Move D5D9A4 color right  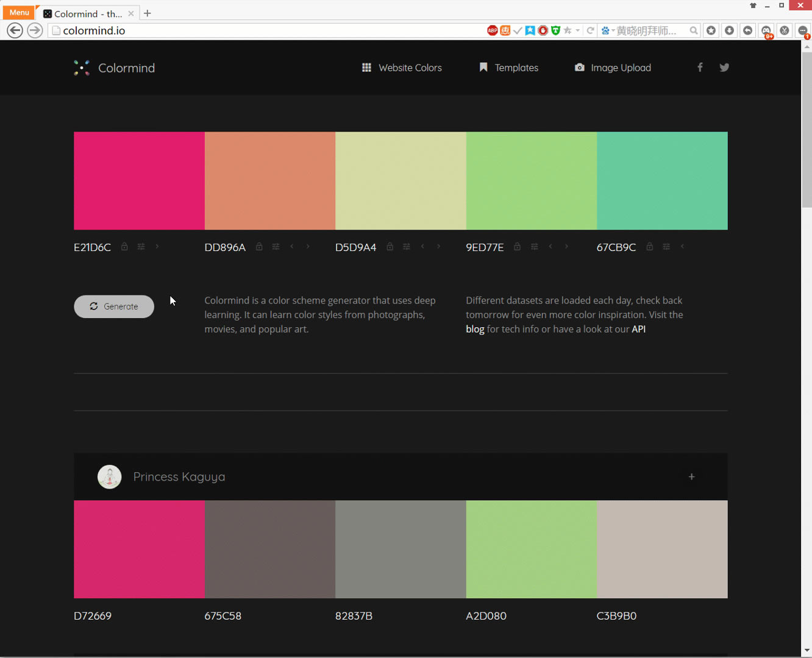tap(438, 247)
